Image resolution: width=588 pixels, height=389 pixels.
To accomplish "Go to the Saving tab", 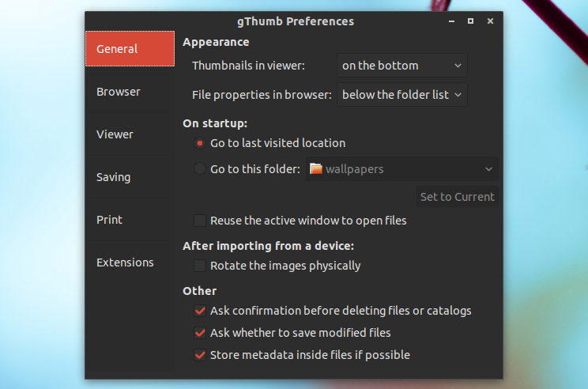I will (114, 177).
